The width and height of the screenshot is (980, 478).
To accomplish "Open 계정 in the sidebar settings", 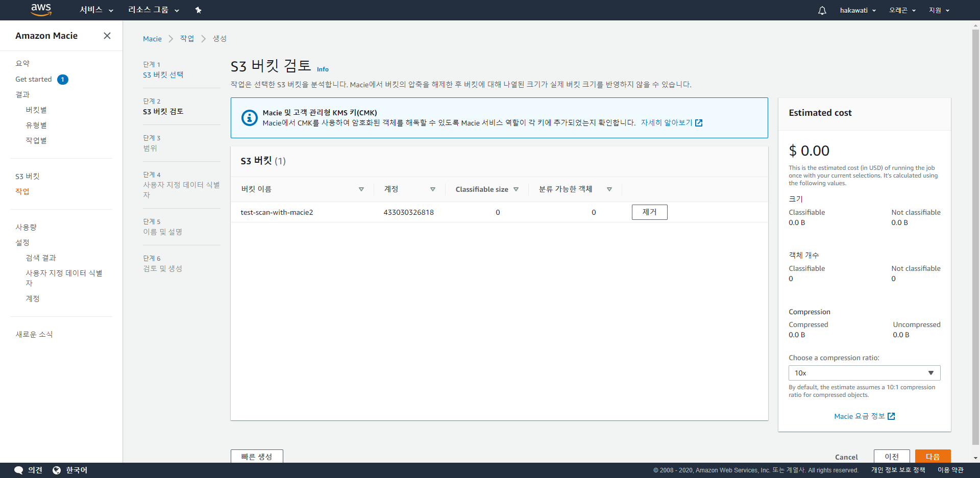I will click(x=33, y=298).
